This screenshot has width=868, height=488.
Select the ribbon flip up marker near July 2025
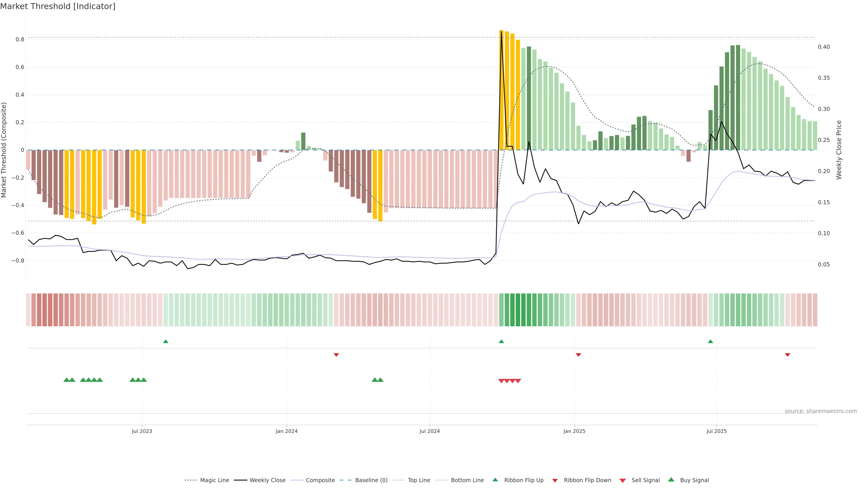pyautogui.click(x=710, y=342)
